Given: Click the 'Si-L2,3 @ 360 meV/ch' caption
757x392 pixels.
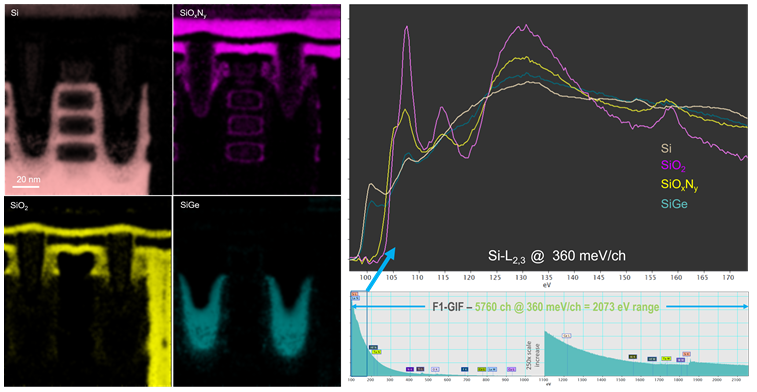Looking at the screenshot, I should [557, 255].
